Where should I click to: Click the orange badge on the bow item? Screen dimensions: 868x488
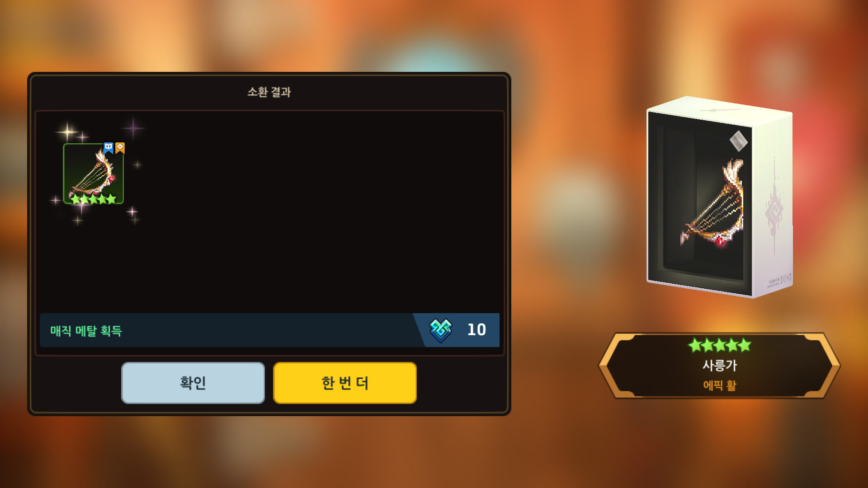point(120,148)
